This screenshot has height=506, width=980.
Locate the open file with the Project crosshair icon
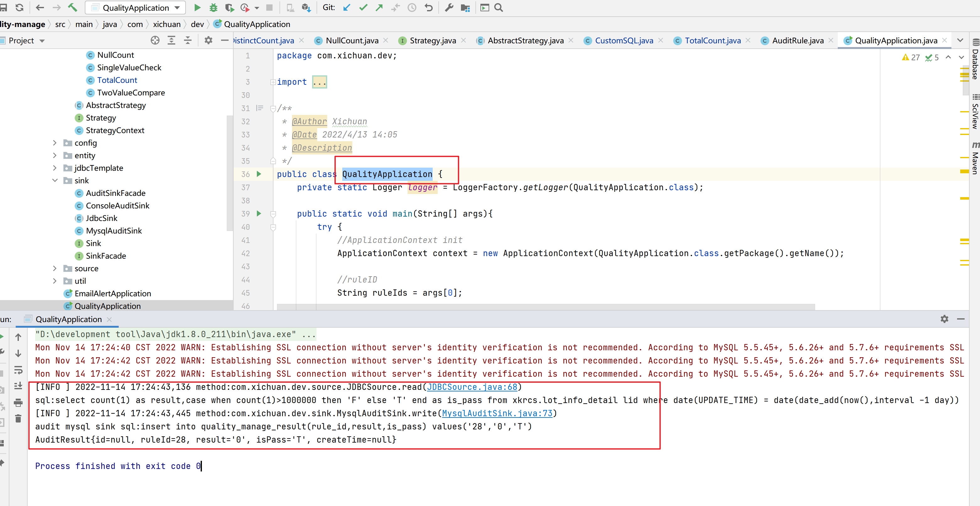(155, 40)
